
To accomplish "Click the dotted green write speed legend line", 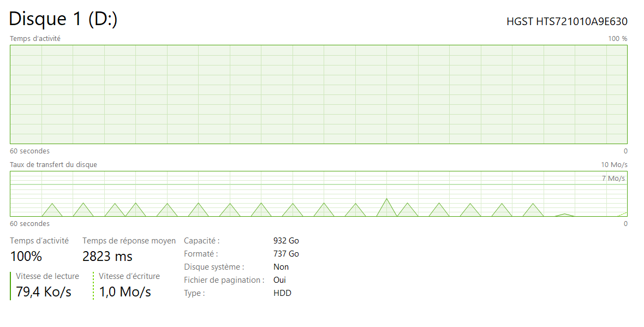I will tap(93, 286).
